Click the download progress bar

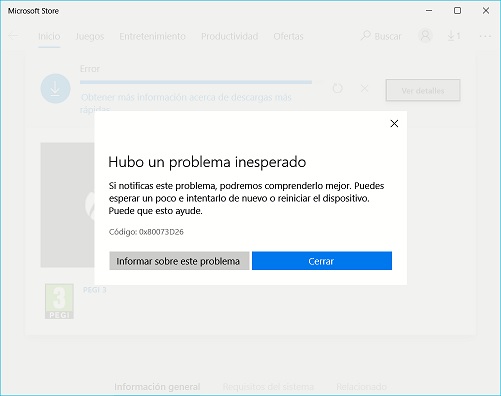tap(196, 82)
